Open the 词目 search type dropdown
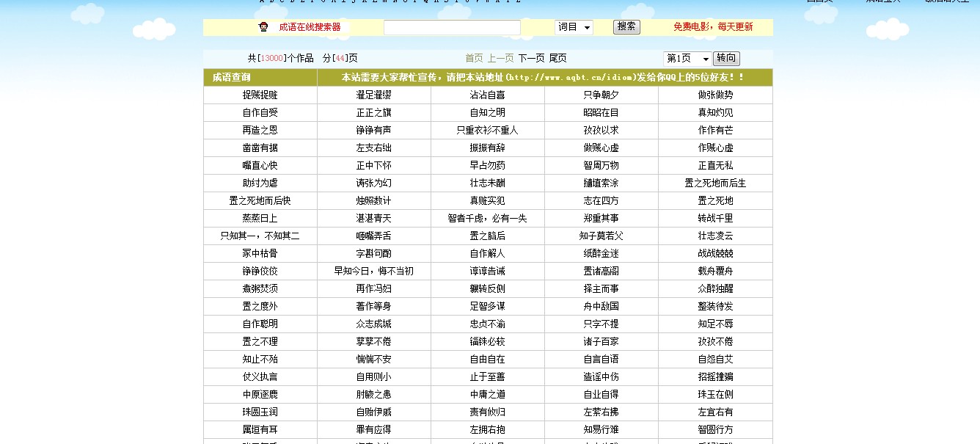The width and height of the screenshot is (980, 444). tap(574, 27)
